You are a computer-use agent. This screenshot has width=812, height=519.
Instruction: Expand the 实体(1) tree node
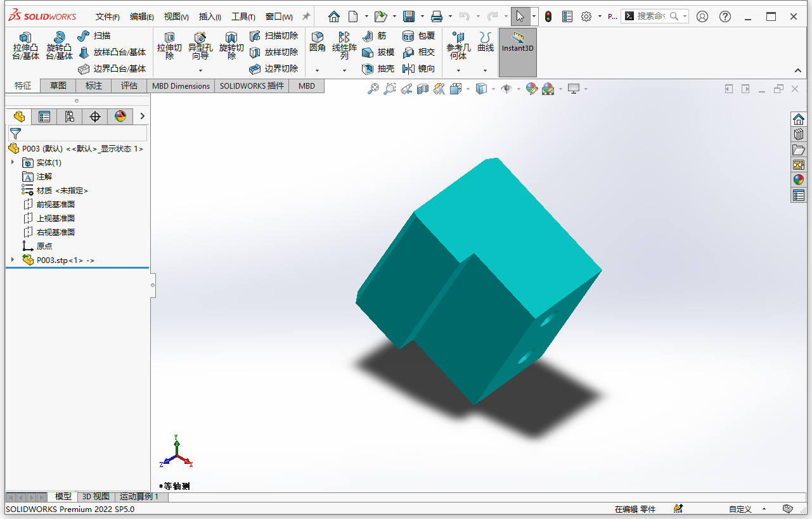(13, 163)
